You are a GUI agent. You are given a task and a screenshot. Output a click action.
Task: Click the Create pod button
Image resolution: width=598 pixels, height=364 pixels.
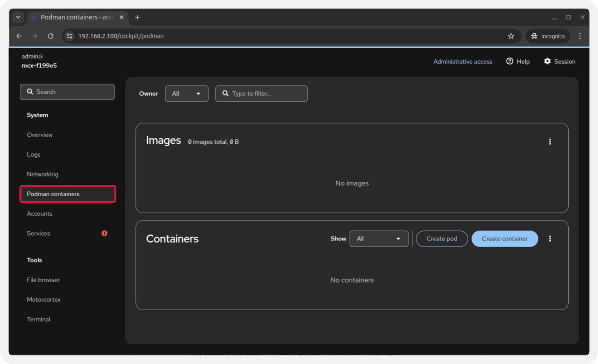pos(441,239)
